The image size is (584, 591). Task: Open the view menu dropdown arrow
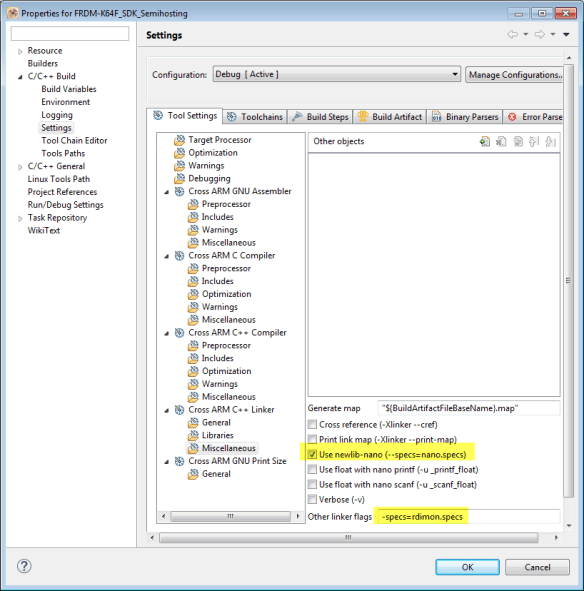coord(566,34)
